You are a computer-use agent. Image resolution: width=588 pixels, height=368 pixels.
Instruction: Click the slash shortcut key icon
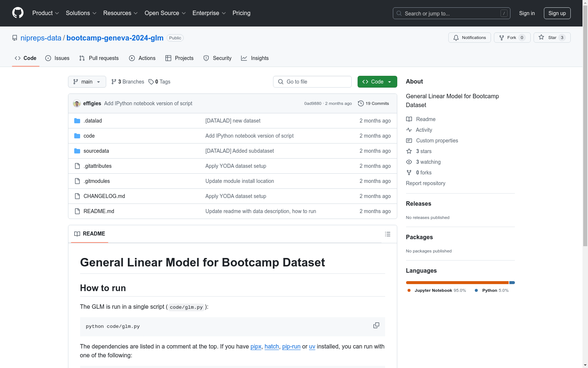tap(504, 13)
